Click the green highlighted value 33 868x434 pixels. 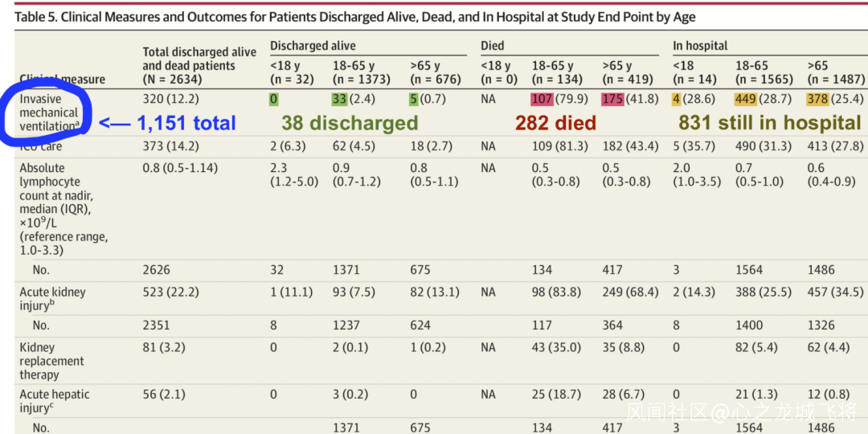pos(341,100)
